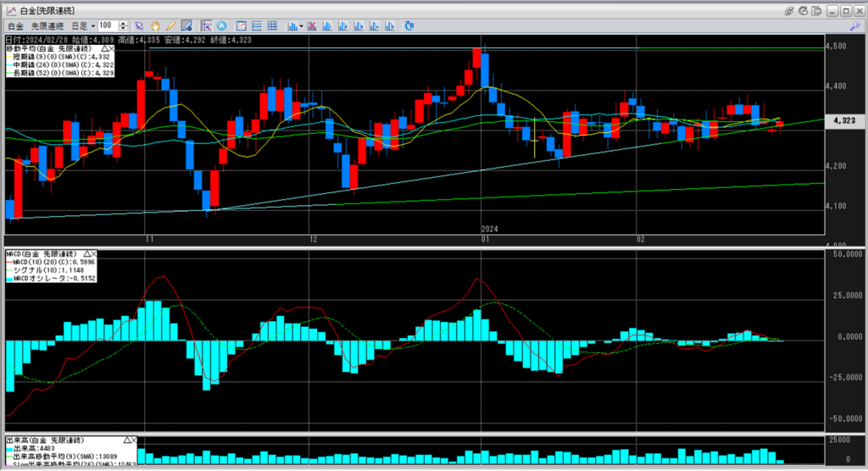Click the bar count field showing 100
The width and height of the screenshot is (868, 471).
pyautogui.click(x=108, y=26)
